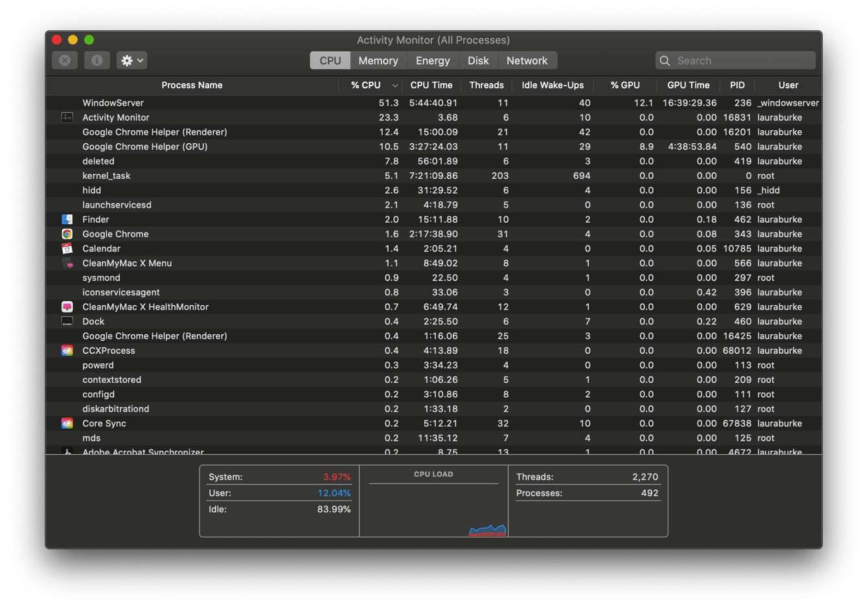Select the Finder app icon

coord(67,219)
